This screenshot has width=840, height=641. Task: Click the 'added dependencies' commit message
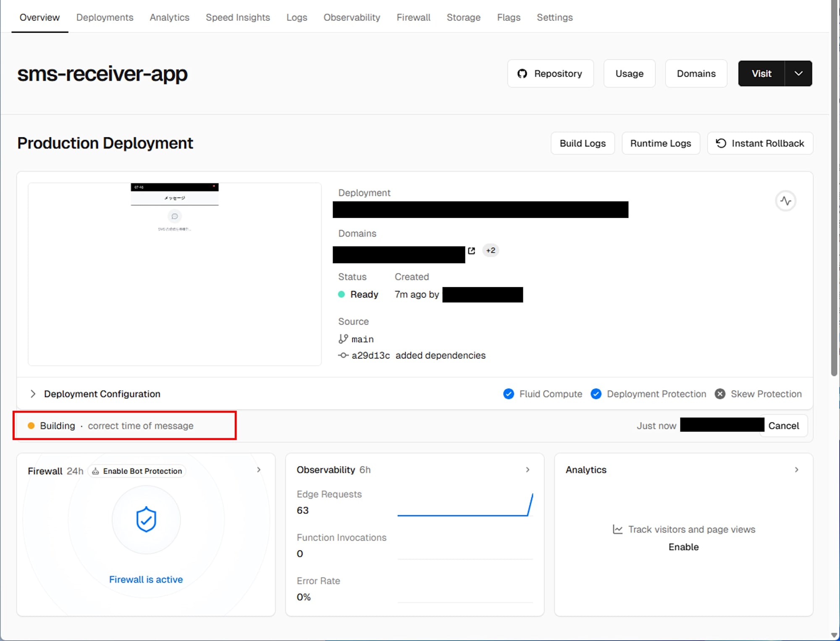[441, 355]
